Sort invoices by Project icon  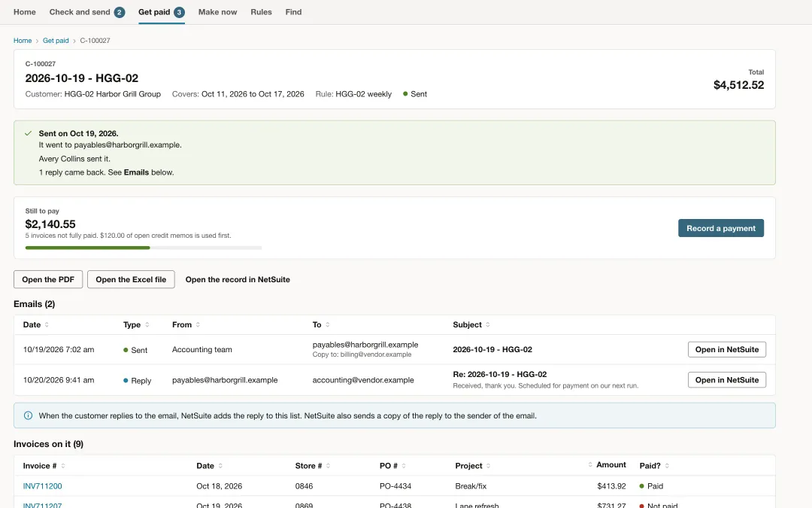(x=489, y=466)
